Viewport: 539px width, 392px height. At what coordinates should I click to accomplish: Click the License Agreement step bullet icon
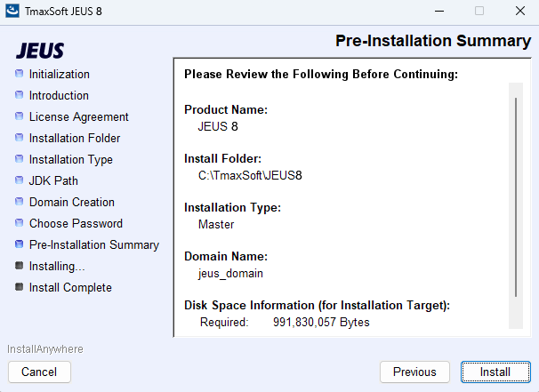(x=20, y=116)
